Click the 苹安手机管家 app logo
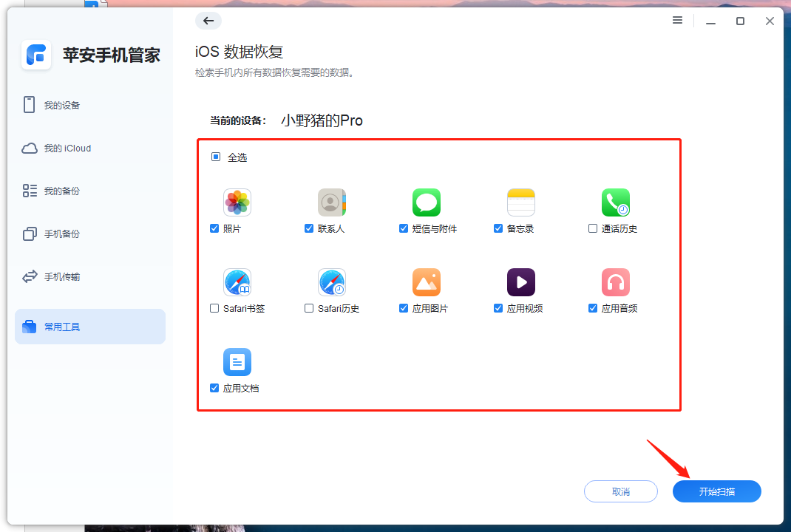This screenshot has width=791, height=532. coord(35,55)
